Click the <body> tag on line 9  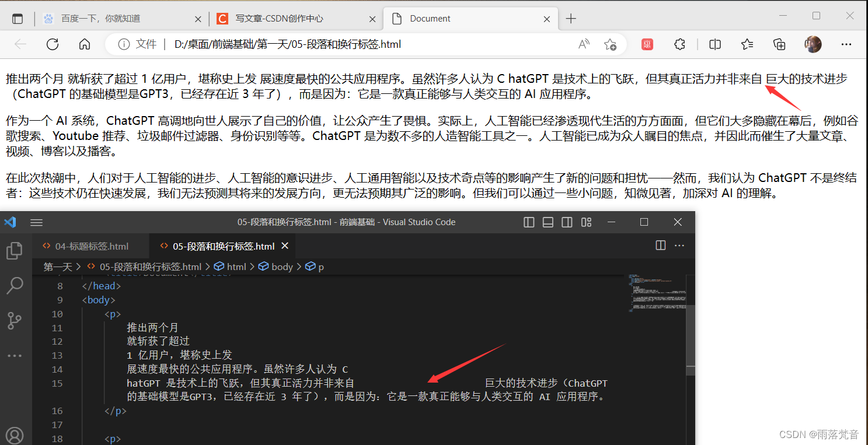pos(99,300)
